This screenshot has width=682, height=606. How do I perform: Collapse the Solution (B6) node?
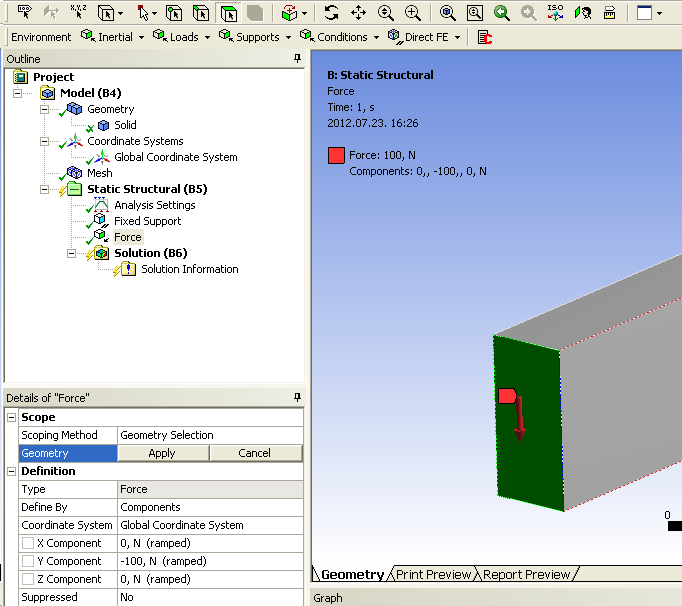(x=71, y=253)
